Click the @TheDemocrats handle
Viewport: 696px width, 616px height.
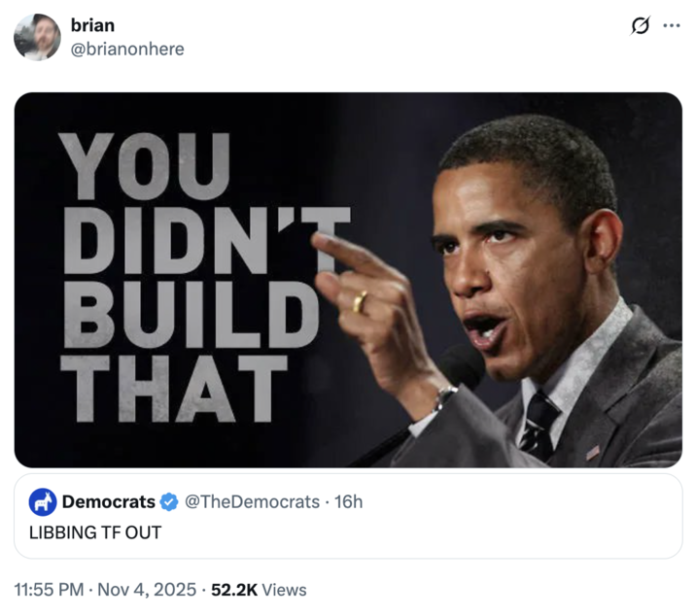(252, 501)
